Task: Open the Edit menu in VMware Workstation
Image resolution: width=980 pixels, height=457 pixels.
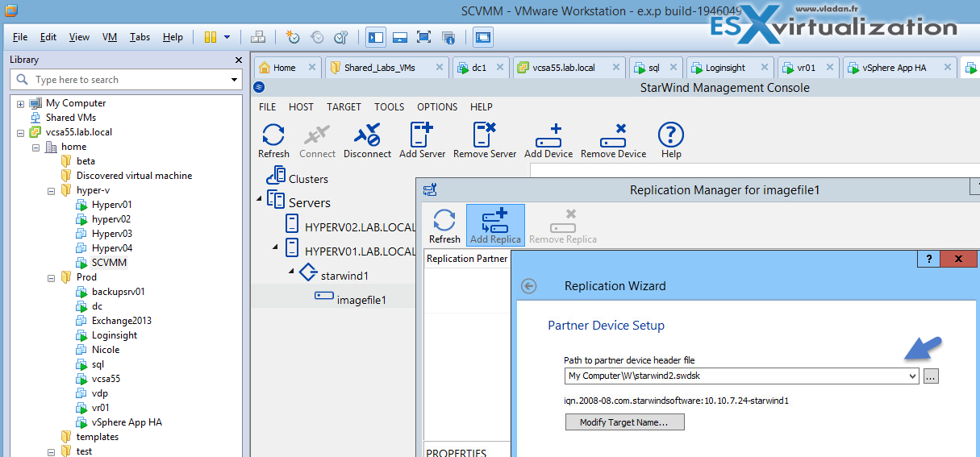Action: point(48,37)
